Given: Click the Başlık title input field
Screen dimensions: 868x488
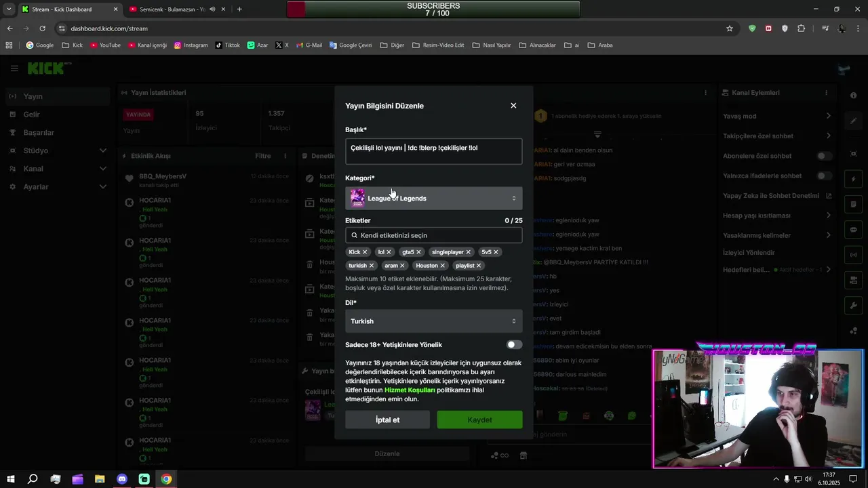Looking at the screenshot, I should [x=434, y=151].
